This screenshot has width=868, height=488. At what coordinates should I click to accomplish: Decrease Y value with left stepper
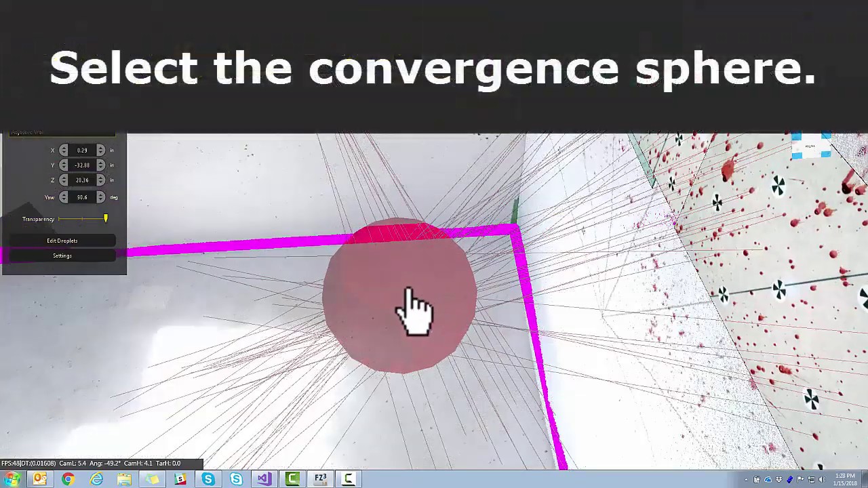pos(64,165)
